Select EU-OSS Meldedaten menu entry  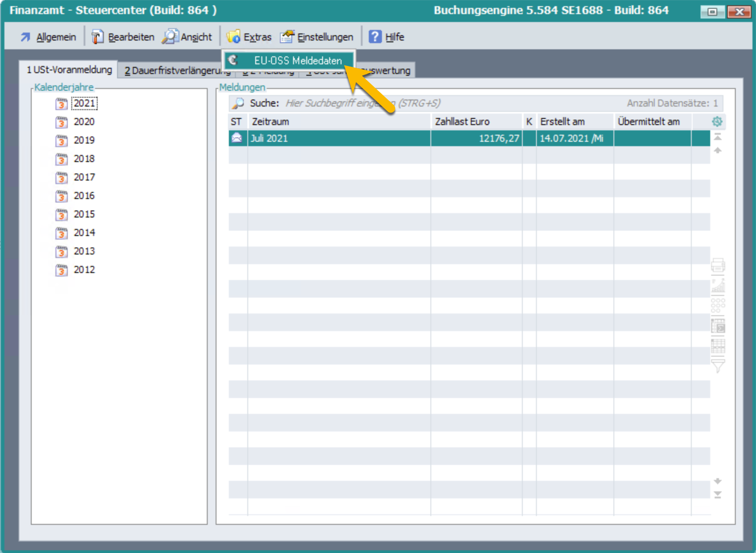pyautogui.click(x=297, y=61)
